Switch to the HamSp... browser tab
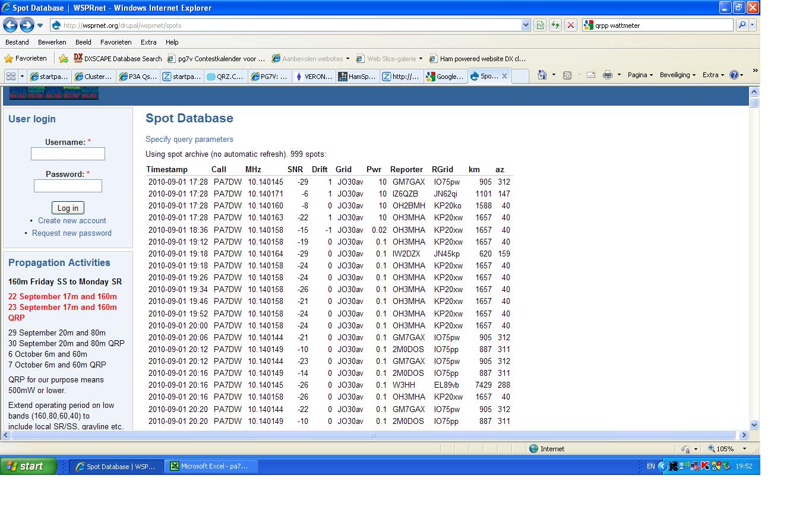 coord(358,76)
